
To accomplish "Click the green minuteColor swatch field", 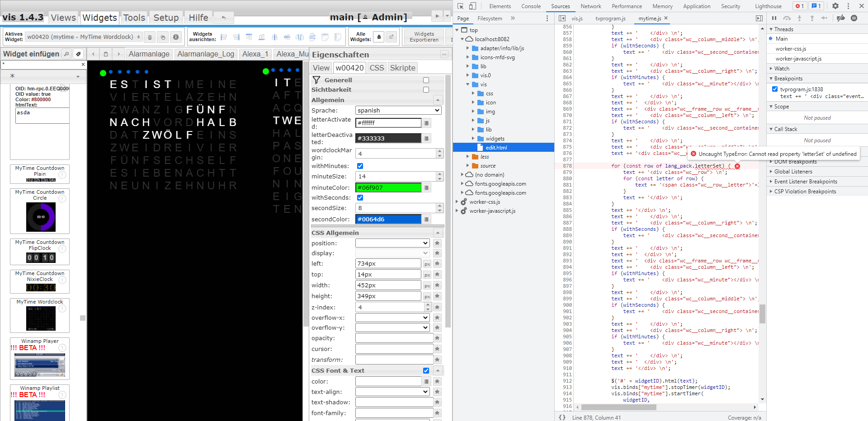I will [x=388, y=187].
